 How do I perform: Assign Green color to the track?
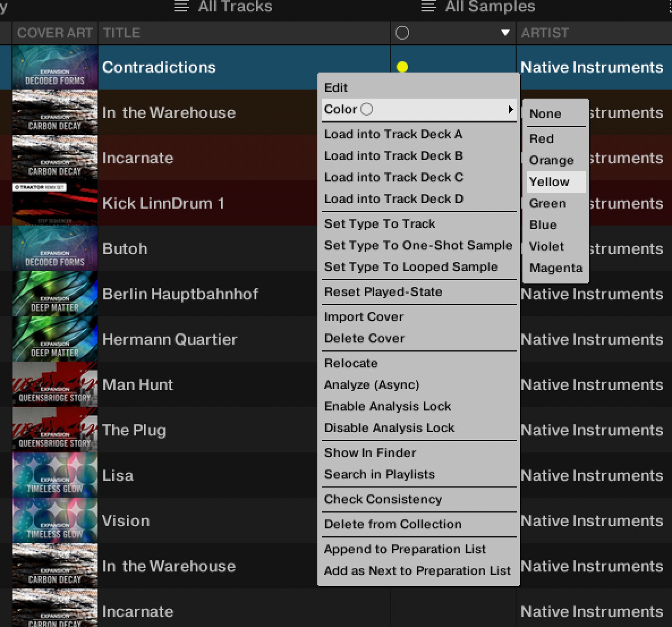[547, 204]
